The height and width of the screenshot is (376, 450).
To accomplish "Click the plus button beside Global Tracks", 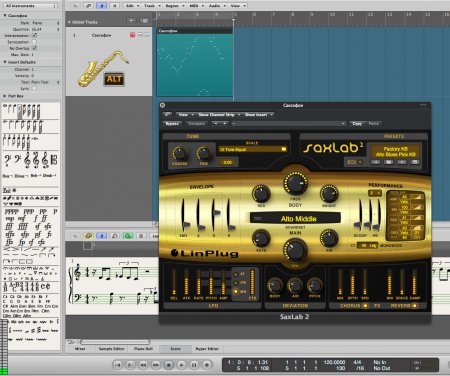I will pyautogui.click(x=131, y=21).
